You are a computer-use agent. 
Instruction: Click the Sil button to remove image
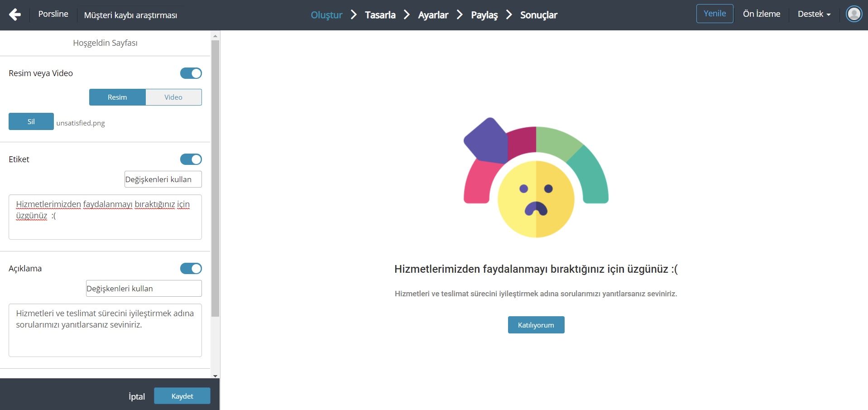pyautogui.click(x=31, y=121)
